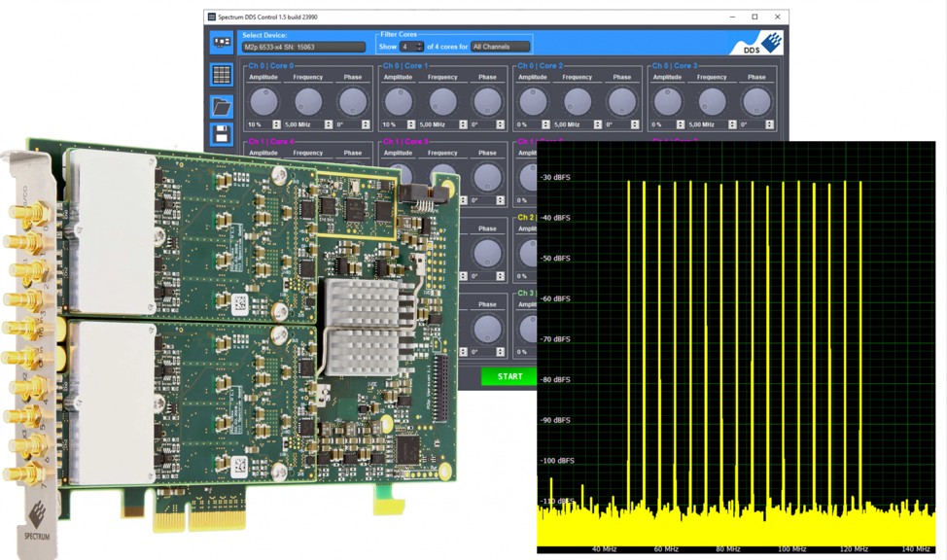Screen dimensions: 947x560
Task: Step the Ch 0 Core 0 frequency spinner
Action: 329,124
